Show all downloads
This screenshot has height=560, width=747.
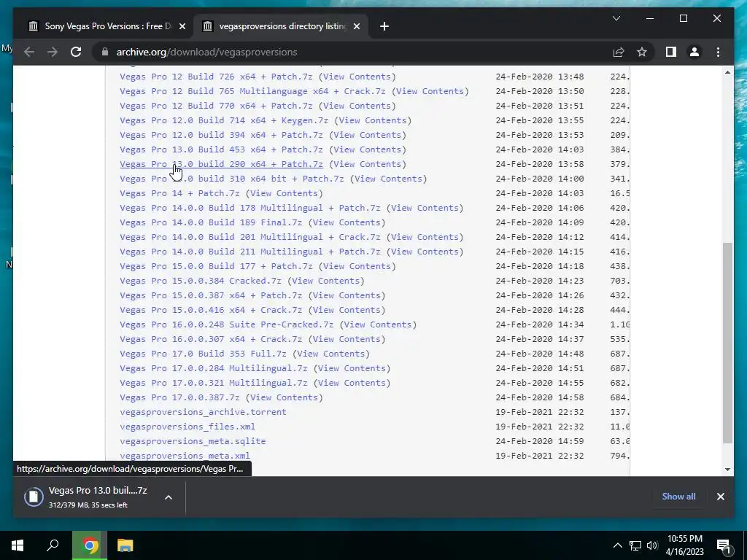click(x=678, y=496)
